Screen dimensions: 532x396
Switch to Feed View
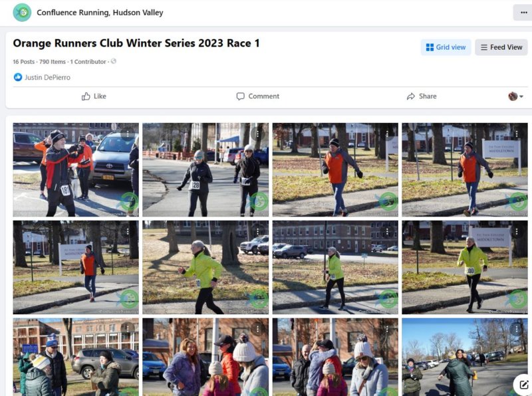pos(501,47)
